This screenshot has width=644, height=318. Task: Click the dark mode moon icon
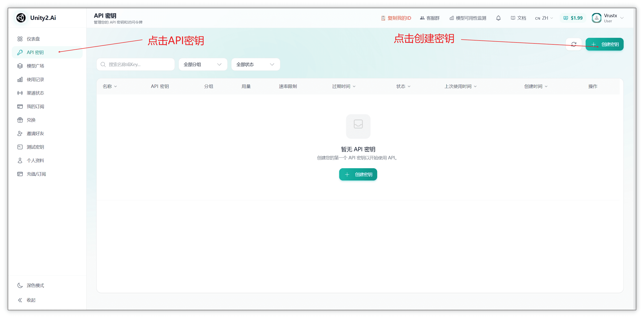[x=20, y=285]
